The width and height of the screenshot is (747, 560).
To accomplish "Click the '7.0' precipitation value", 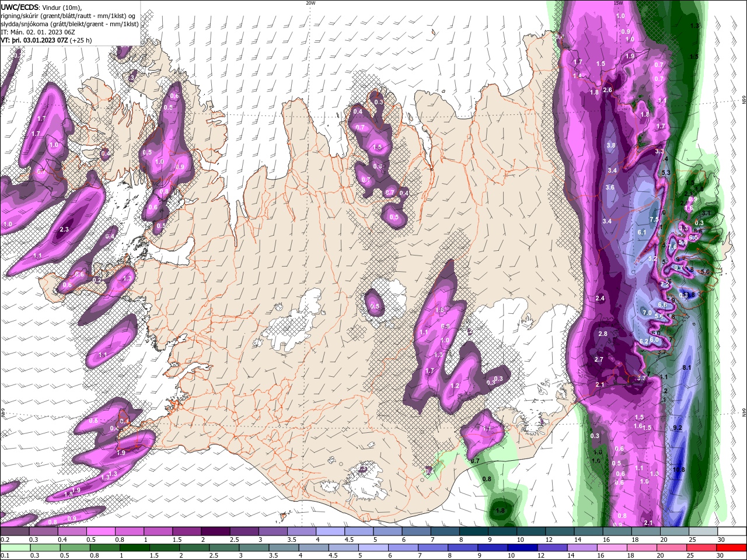I will pos(647,313).
